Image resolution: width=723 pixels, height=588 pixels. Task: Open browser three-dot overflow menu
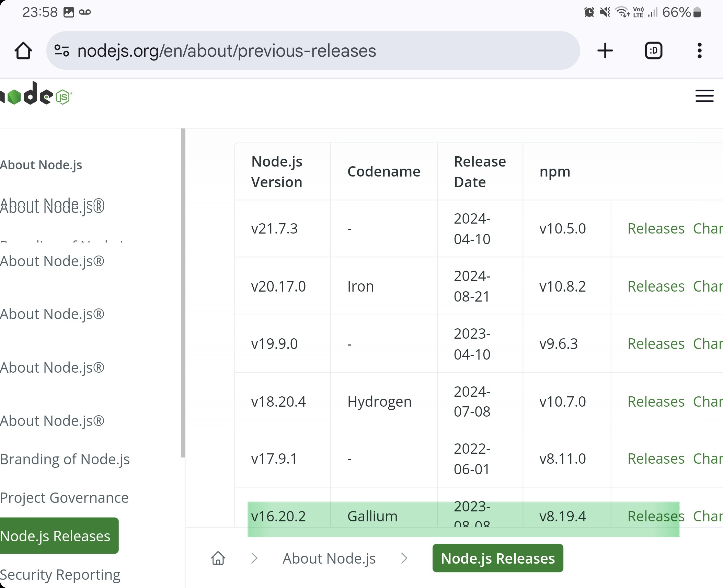click(x=699, y=51)
